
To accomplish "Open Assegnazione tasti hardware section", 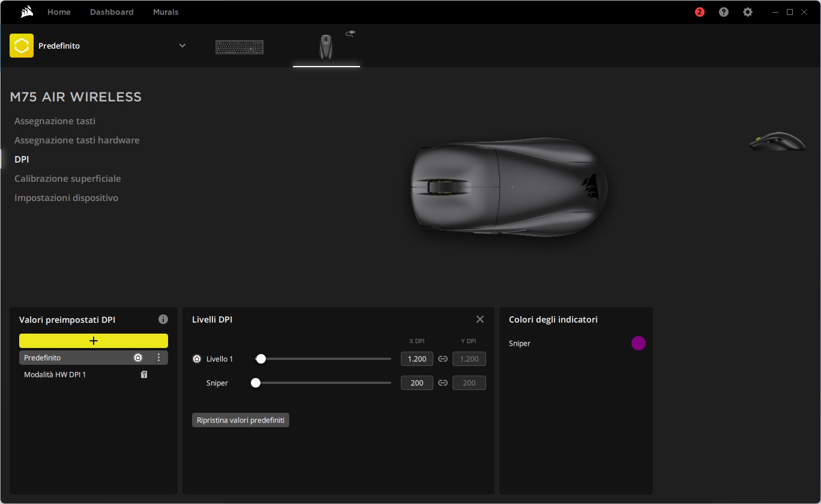I will pos(77,140).
